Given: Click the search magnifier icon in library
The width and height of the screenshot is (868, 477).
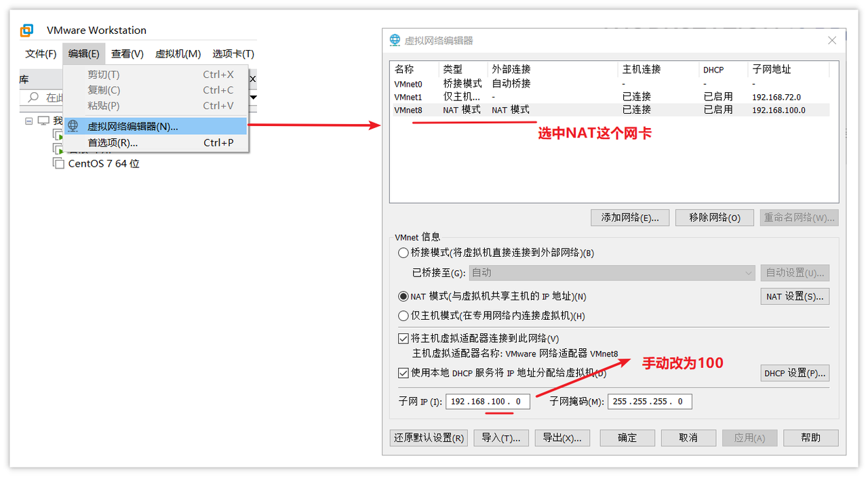Looking at the screenshot, I should coord(33,98).
